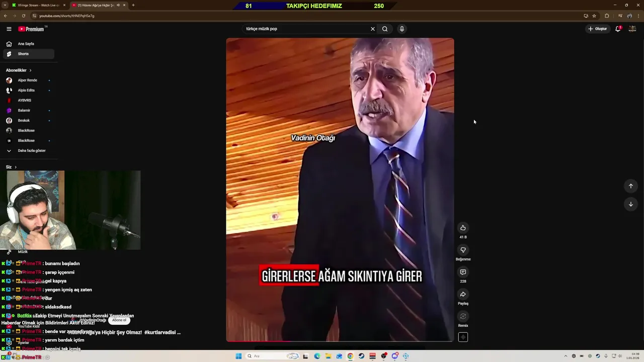Open the YouTube hamburger guide menu
The height and width of the screenshot is (362, 644).
[x=9, y=29]
